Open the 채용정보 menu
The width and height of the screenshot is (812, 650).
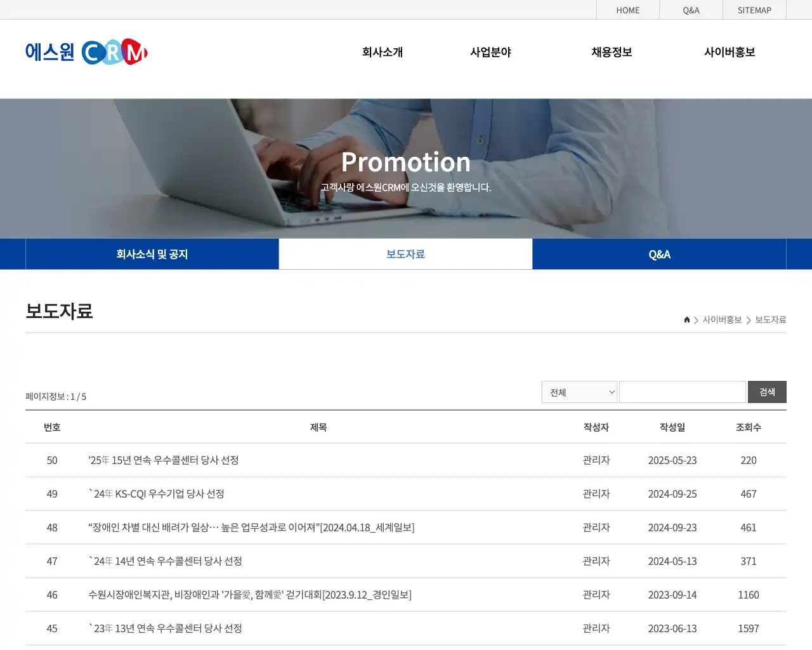pyautogui.click(x=611, y=52)
